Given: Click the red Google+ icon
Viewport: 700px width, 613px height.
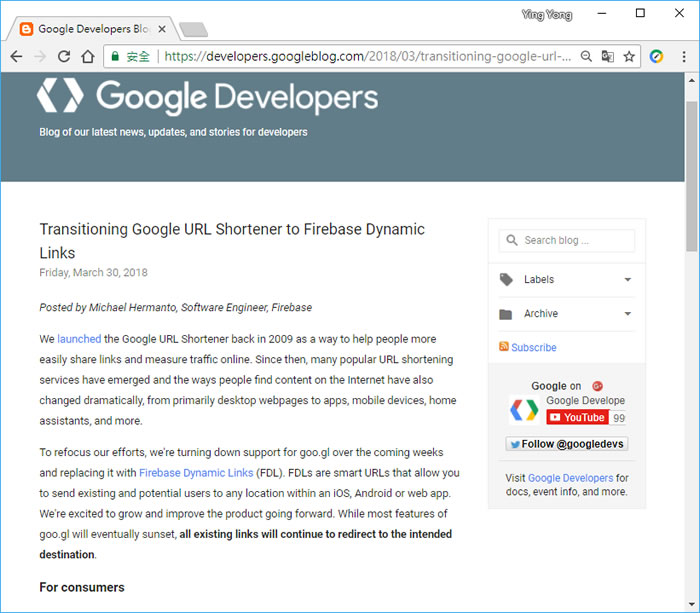Looking at the screenshot, I should pos(597,386).
